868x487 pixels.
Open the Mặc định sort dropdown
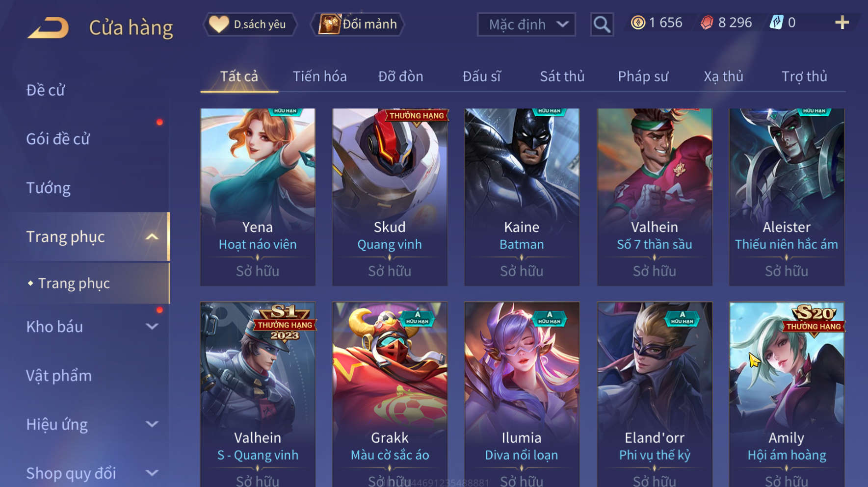[x=526, y=24]
